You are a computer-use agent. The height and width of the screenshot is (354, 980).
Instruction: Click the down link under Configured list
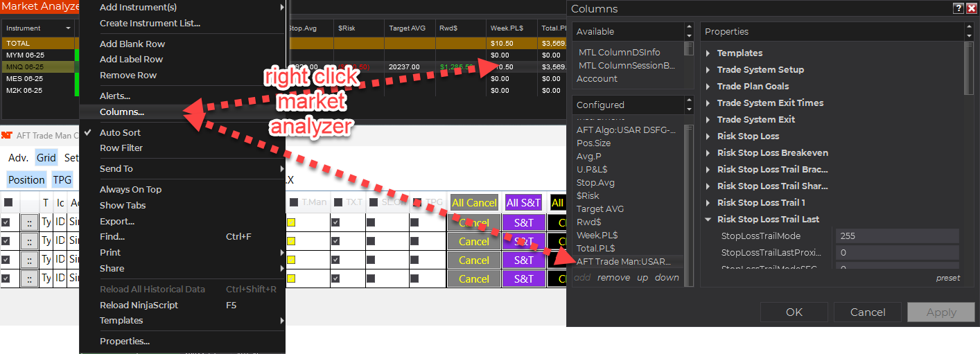667,277
